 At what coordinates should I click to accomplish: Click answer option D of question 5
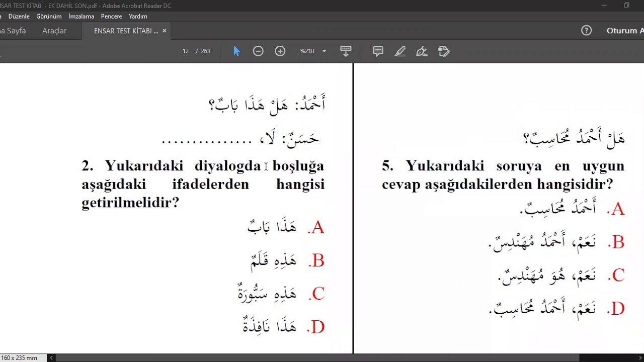click(x=556, y=308)
